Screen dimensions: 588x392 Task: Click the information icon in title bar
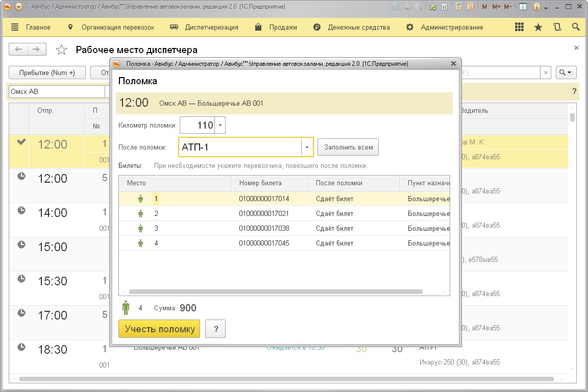pyautogui.click(x=536, y=7)
